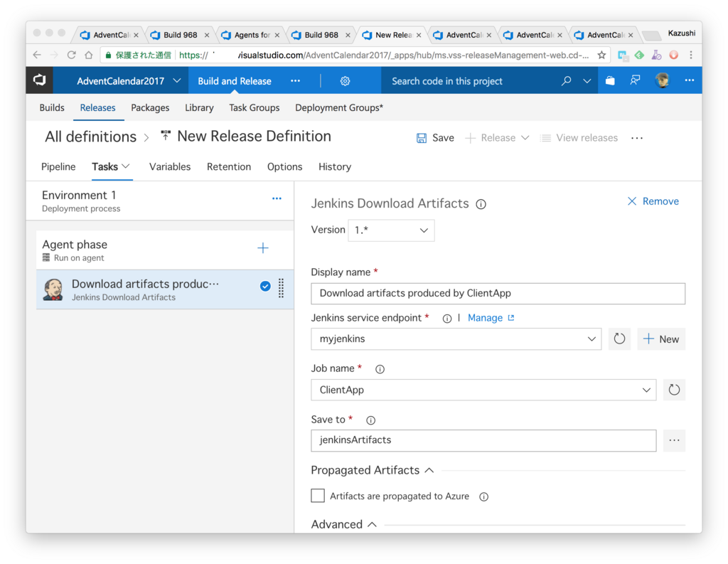
Task: Open the ellipsis next to Build and Release
Action: coord(295,81)
